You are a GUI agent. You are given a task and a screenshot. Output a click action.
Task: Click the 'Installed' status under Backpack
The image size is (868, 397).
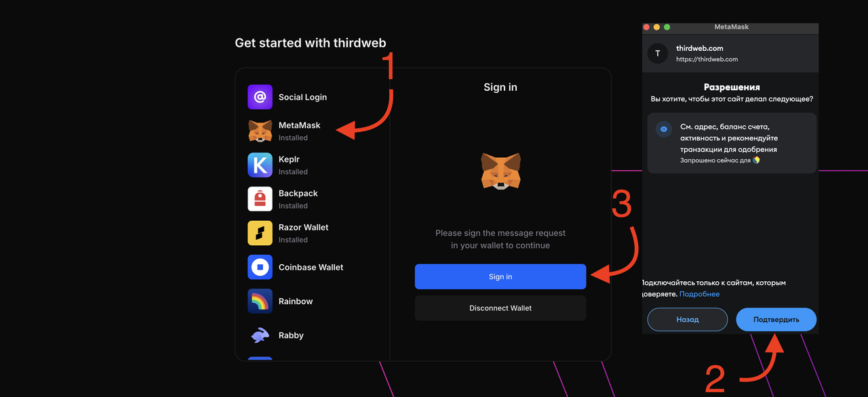pyautogui.click(x=293, y=206)
